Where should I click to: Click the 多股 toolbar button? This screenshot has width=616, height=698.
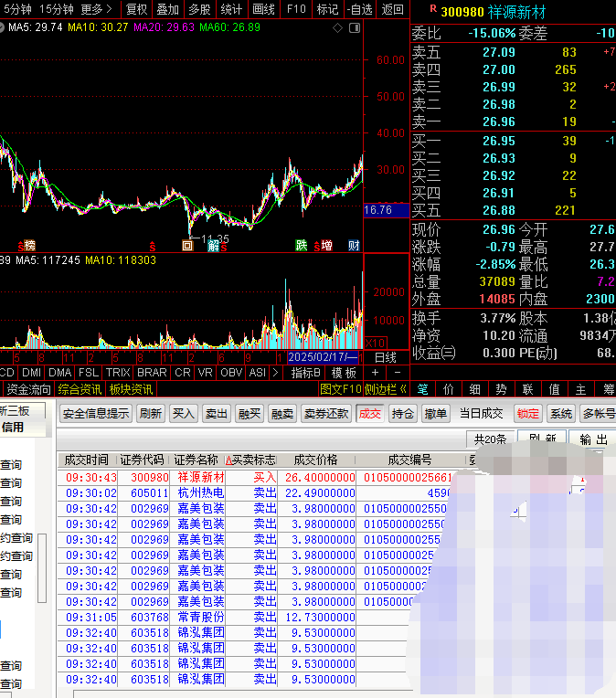tap(199, 9)
